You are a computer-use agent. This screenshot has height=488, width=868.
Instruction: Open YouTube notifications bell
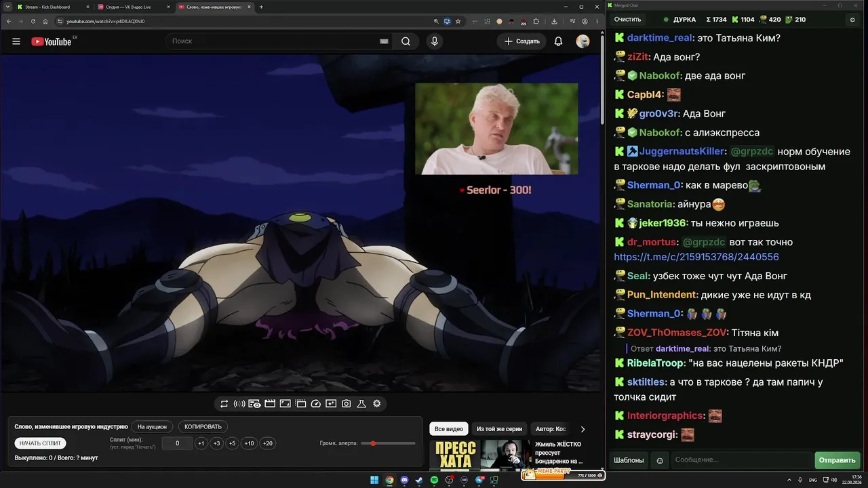(558, 41)
